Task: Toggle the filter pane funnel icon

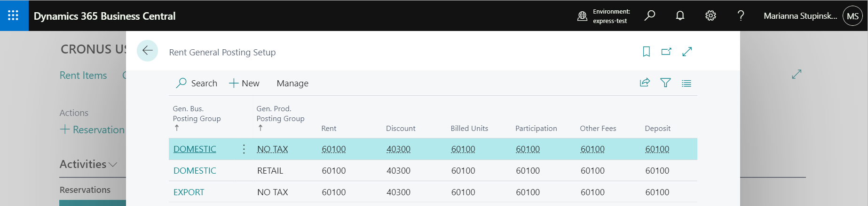Action: [665, 83]
